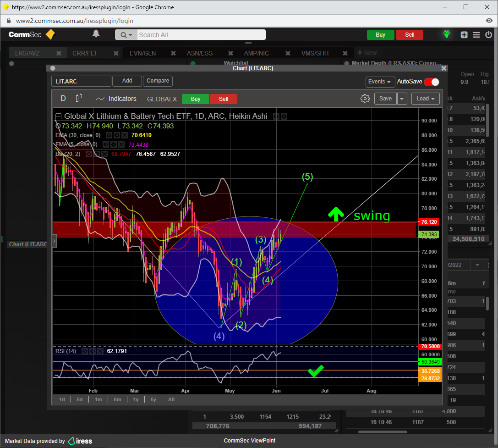Click the bottom horizontal scrollbar

pyautogui.click(x=383, y=432)
